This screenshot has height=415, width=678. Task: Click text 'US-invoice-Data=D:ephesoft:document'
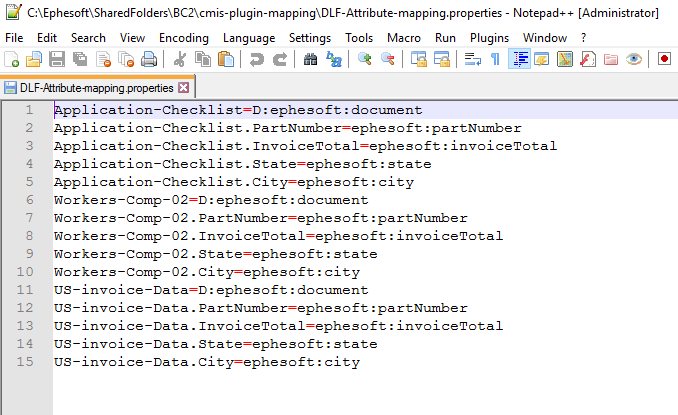211,290
